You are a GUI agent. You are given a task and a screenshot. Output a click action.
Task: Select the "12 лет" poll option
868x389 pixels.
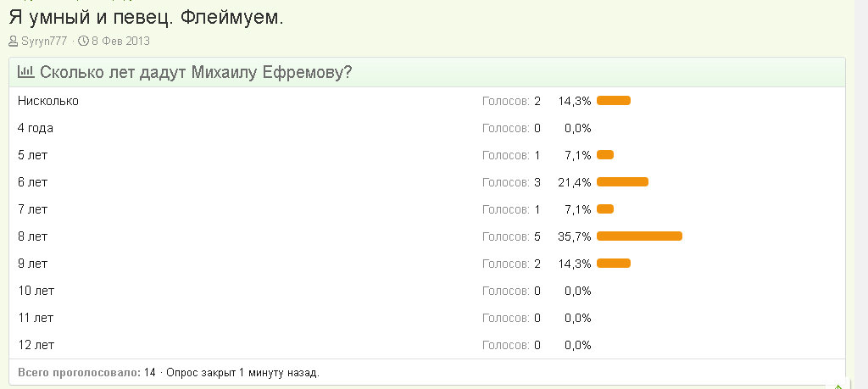(x=36, y=345)
